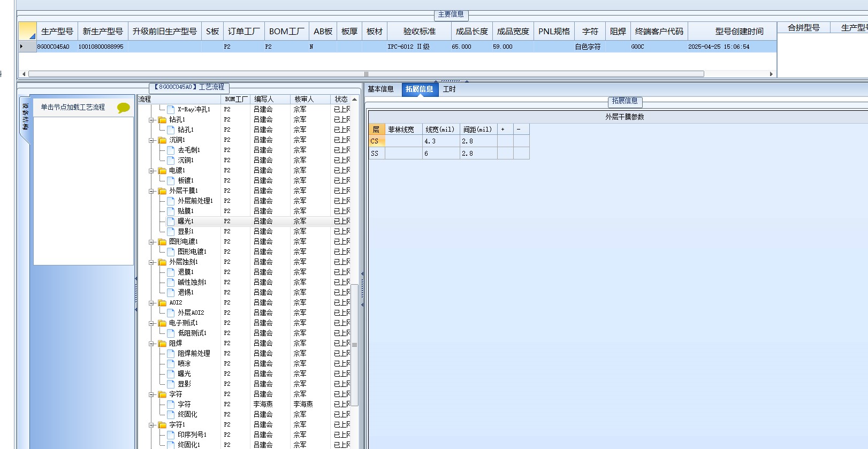Open the 拓展信息 tab
The width and height of the screenshot is (868, 449).
pyautogui.click(x=419, y=89)
